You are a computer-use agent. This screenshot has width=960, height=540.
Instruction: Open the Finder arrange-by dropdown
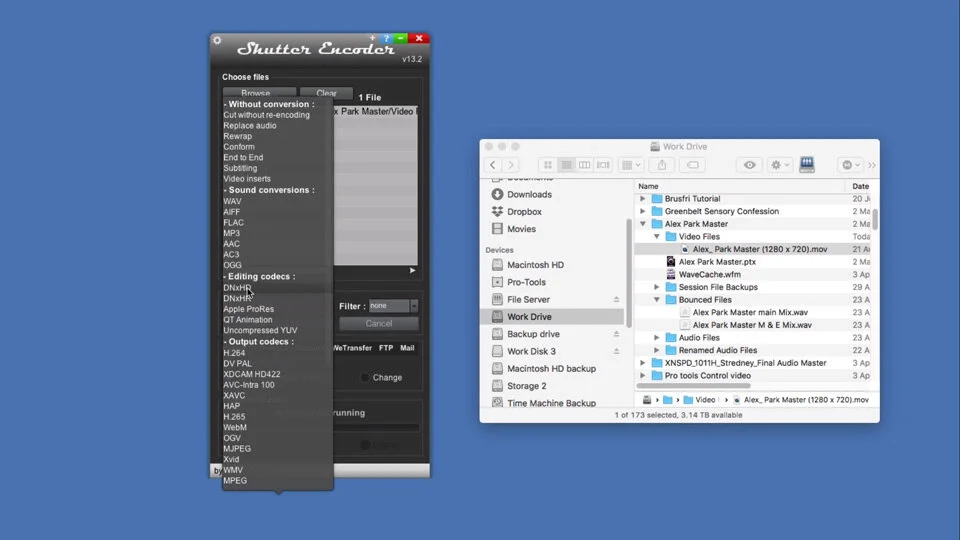point(631,165)
